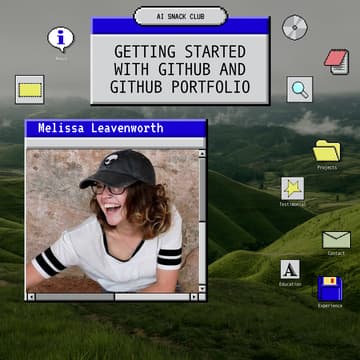The width and height of the screenshot is (360, 360).
Task: Click the Education label under the A icon
Action: tap(290, 284)
